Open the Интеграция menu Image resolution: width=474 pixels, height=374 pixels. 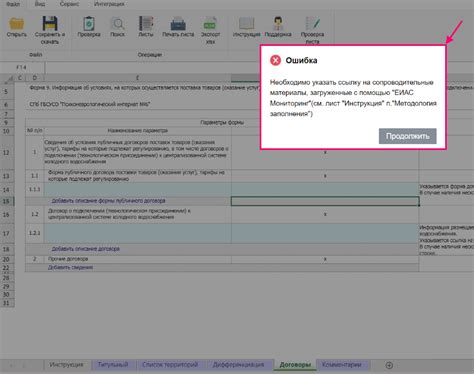click(109, 4)
